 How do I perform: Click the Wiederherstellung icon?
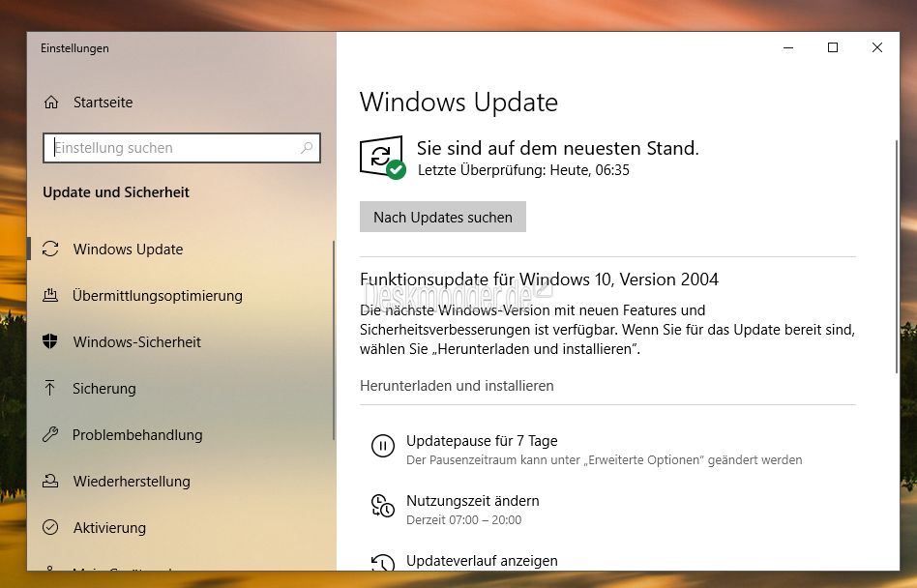pyautogui.click(x=50, y=481)
